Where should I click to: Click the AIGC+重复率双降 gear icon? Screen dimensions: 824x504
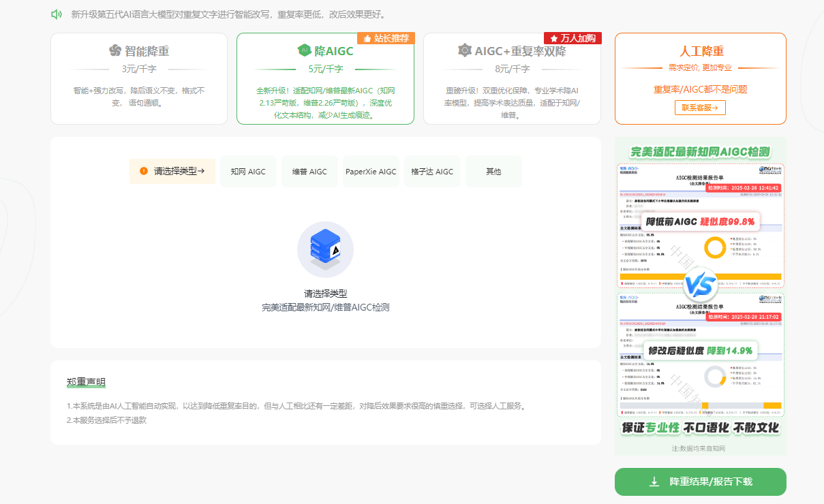(x=465, y=50)
